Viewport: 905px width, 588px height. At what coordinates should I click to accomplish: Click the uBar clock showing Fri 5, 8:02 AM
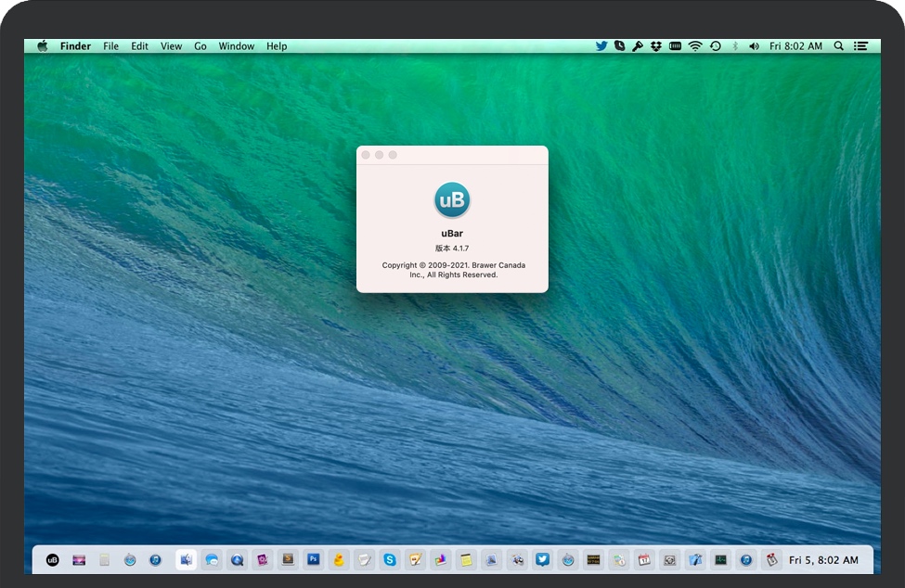823,560
